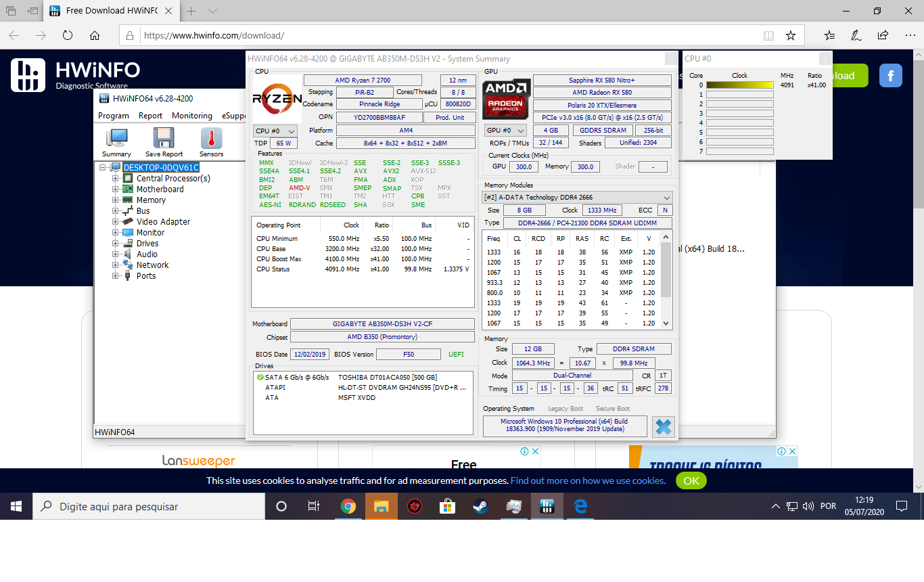Click the TOSHIBA DT01ACA050 drive row

tap(363, 377)
